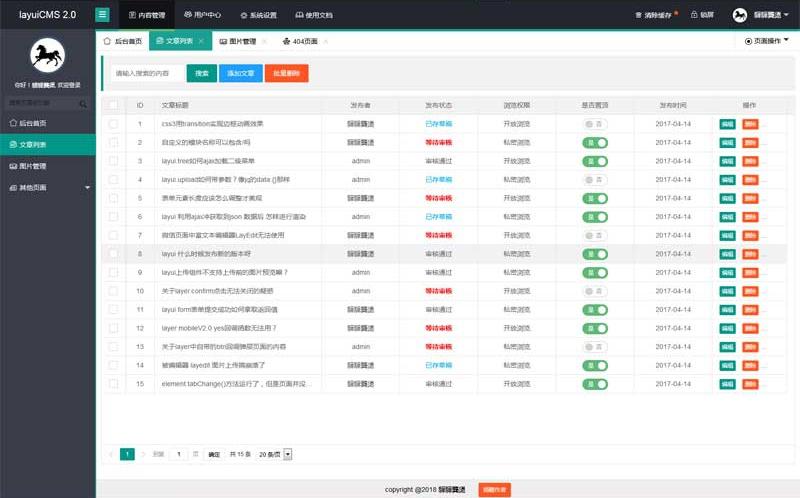Image resolution: width=800 pixels, height=498 pixels.
Task: Click the horse avatar in the sidebar
Action: click(48, 56)
